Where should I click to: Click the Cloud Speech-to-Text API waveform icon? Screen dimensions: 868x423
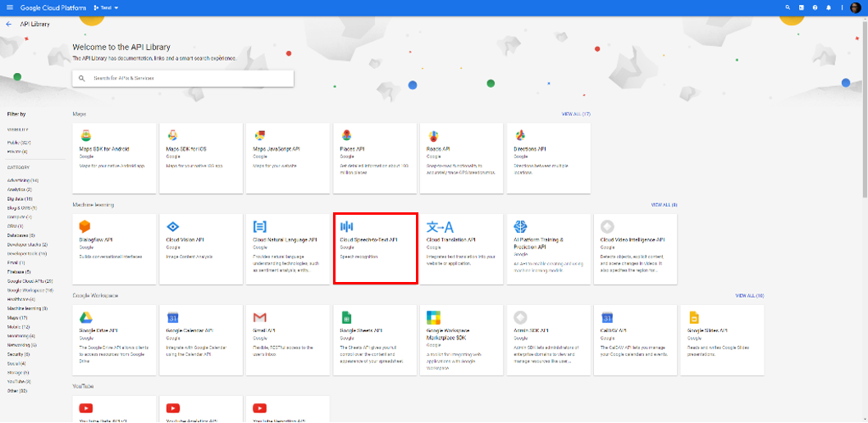[x=346, y=226]
